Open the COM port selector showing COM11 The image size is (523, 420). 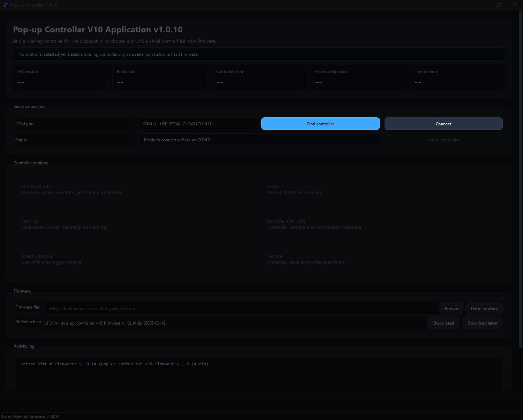197,124
